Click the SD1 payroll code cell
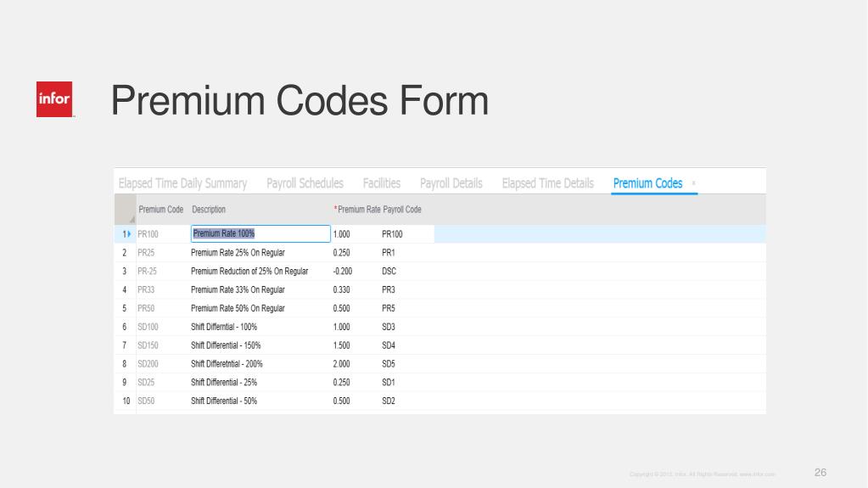The width and height of the screenshot is (868, 488). pyautogui.click(x=389, y=383)
